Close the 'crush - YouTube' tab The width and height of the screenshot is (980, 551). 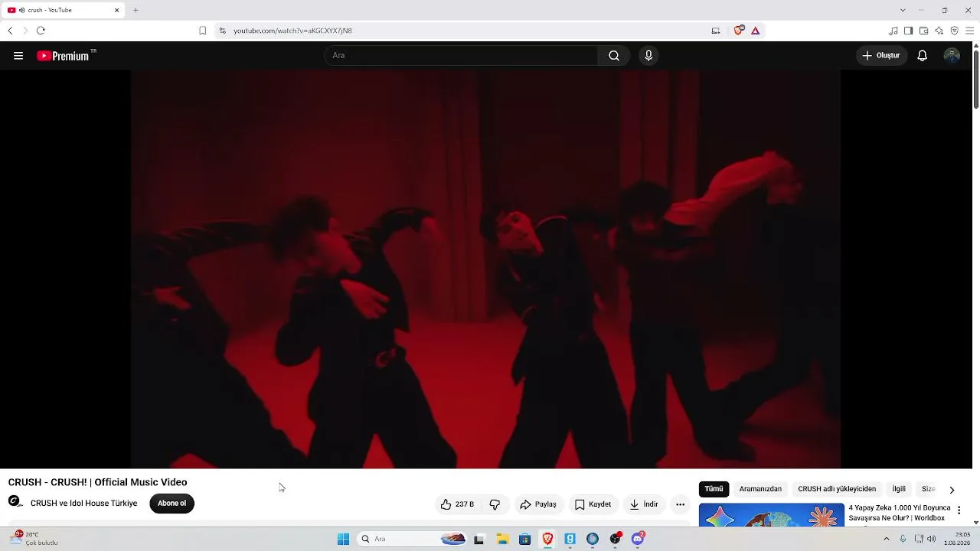pos(117,11)
